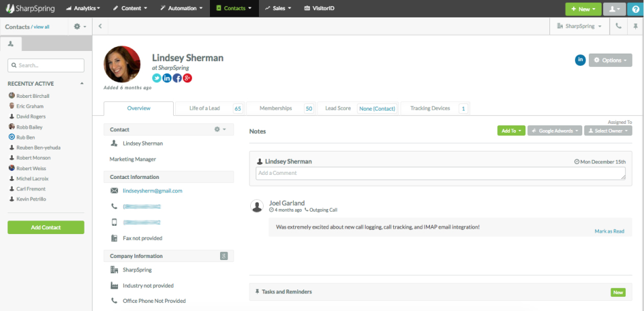Click the person icon beside Lindsey Sherman contact name

tap(114, 143)
